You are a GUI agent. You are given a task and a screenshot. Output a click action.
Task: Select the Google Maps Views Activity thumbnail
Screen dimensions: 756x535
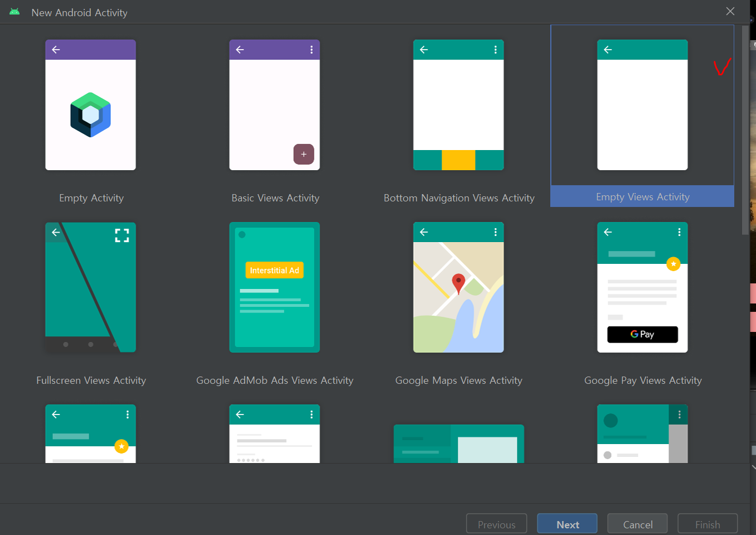point(458,287)
